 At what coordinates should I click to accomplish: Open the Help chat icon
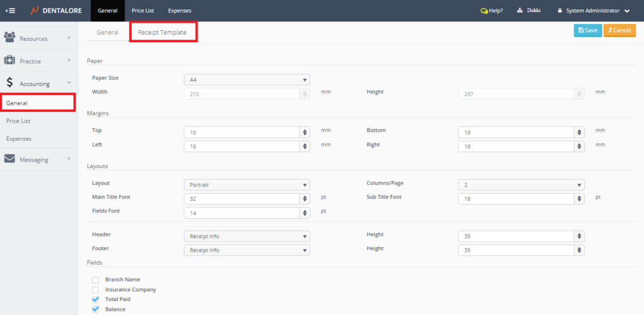pyautogui.click(x=484, y=11)
